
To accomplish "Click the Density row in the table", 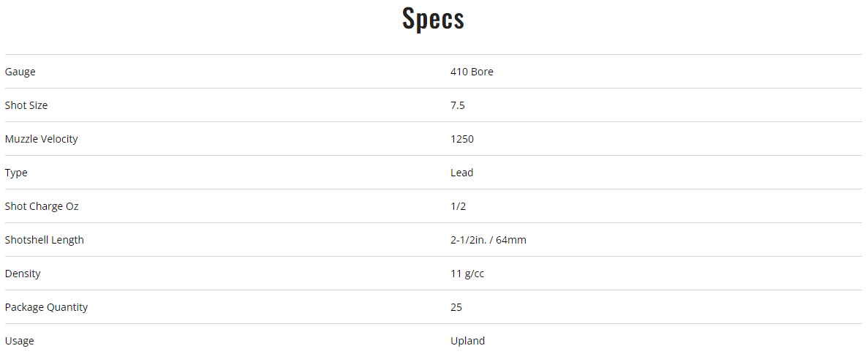I will (434, 274).
